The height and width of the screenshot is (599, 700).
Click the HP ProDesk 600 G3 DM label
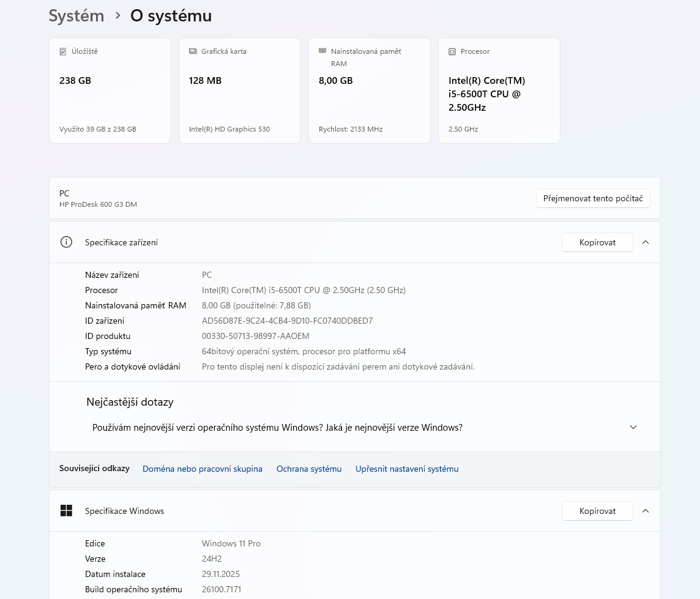pyautogui.click(x=98, y=204)
